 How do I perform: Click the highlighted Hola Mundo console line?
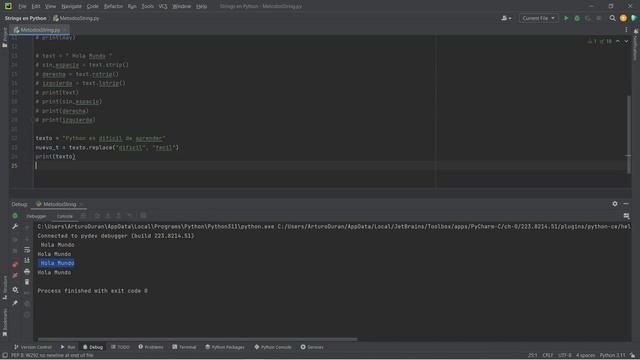coord(56,263)
